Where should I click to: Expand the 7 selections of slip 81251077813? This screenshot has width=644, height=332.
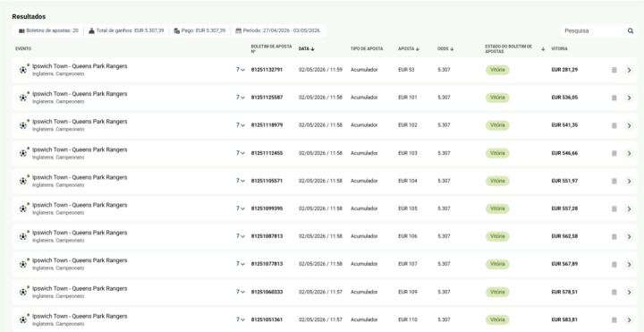point(241,264)
